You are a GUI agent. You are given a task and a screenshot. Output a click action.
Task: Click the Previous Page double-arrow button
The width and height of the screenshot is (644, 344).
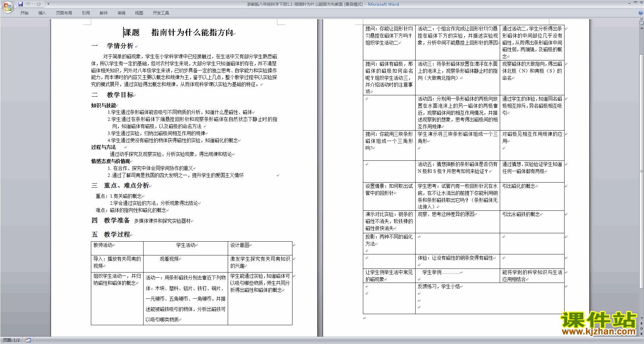641,323
